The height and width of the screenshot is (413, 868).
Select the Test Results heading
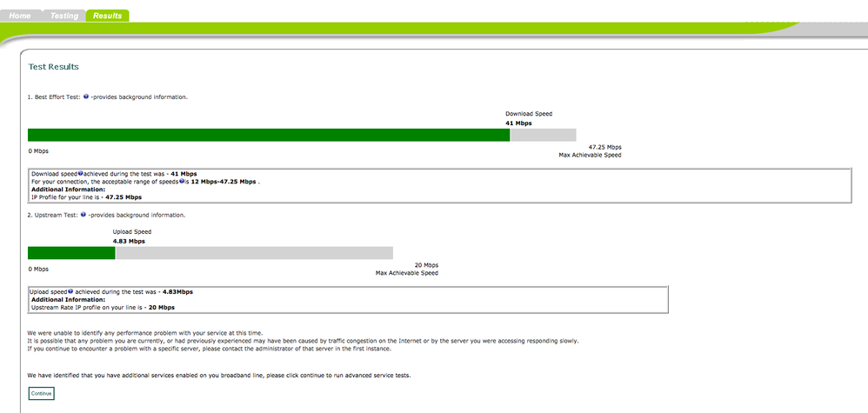[x=53, y=67]
